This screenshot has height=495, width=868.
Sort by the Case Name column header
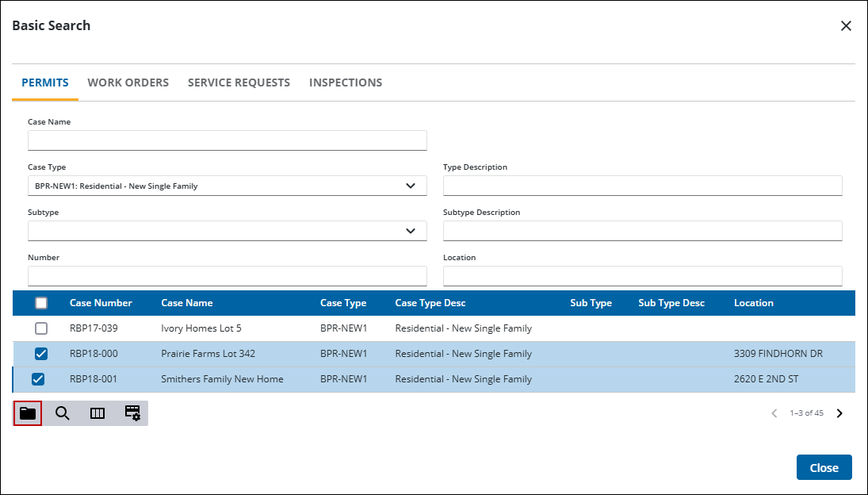tap(186, 303)
